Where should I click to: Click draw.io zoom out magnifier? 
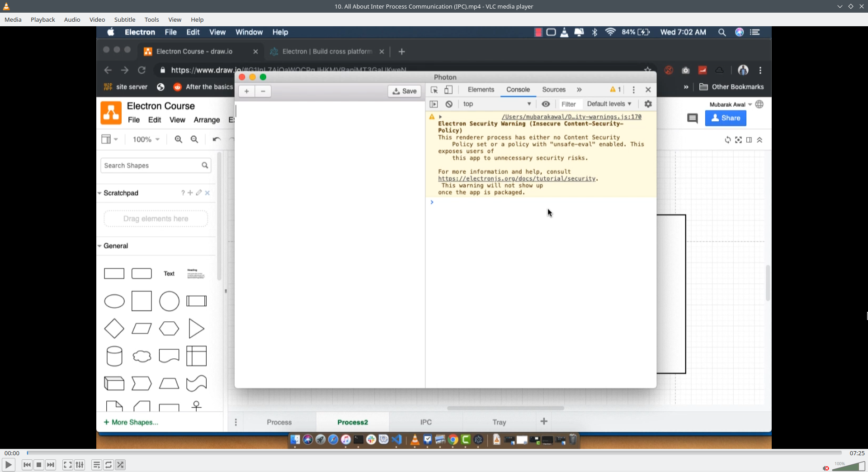click(x=194, y=139)
